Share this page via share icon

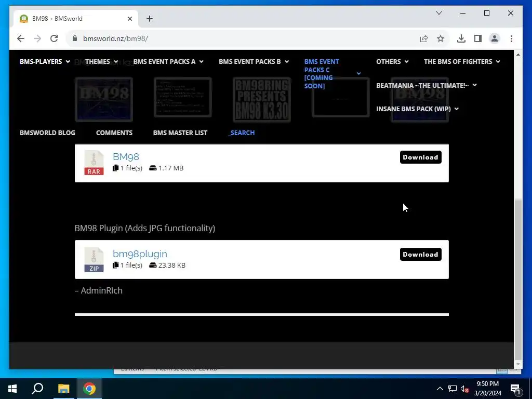(x=424, y=38)
